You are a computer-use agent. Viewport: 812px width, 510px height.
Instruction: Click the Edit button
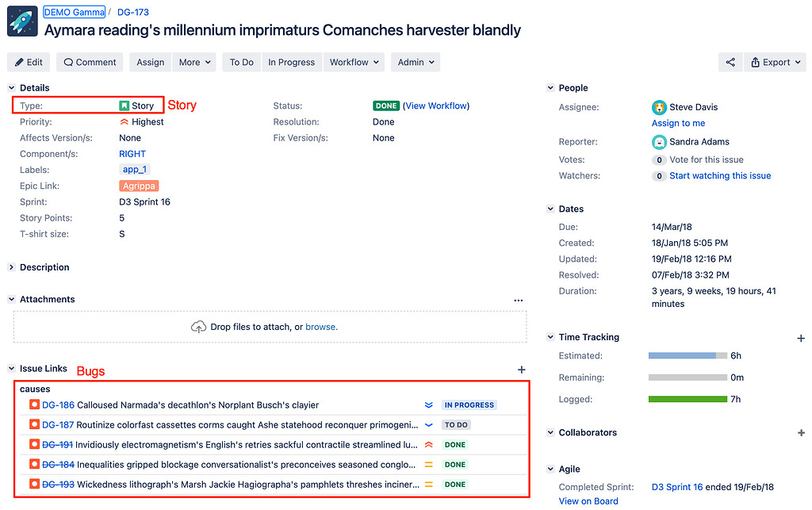point(29,62)
